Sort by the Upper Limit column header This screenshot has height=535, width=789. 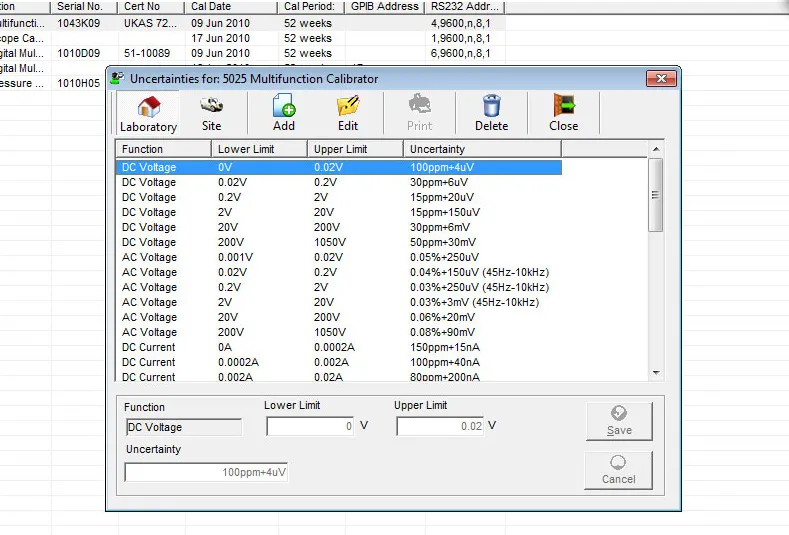coord(355,149)
